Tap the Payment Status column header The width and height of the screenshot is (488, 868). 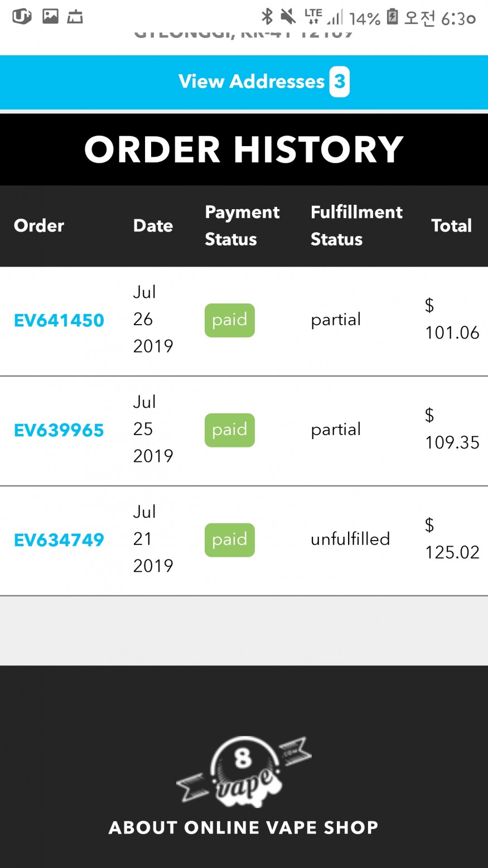[x=242, y=225]
